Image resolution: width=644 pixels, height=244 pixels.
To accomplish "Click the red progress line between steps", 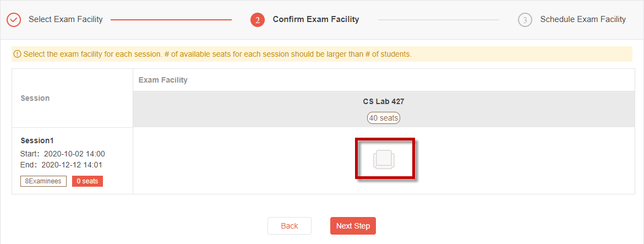I will click(171, 20).
